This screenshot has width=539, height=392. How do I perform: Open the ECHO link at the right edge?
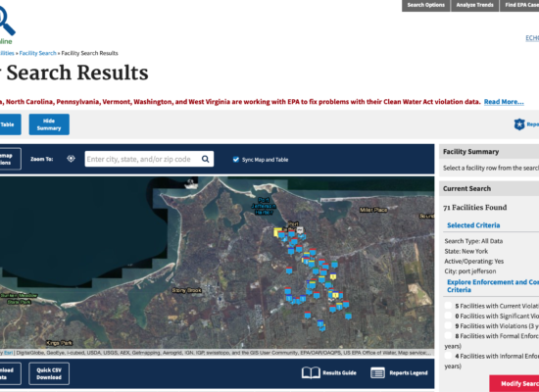click(x=532, y=38)
